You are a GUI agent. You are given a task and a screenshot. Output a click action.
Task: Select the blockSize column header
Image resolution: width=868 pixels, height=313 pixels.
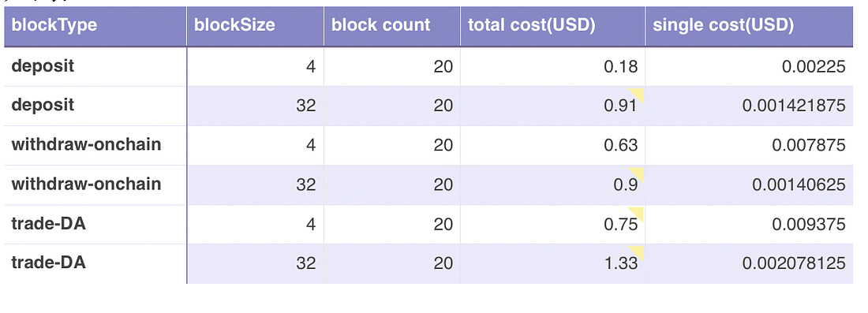coord(255,26)
